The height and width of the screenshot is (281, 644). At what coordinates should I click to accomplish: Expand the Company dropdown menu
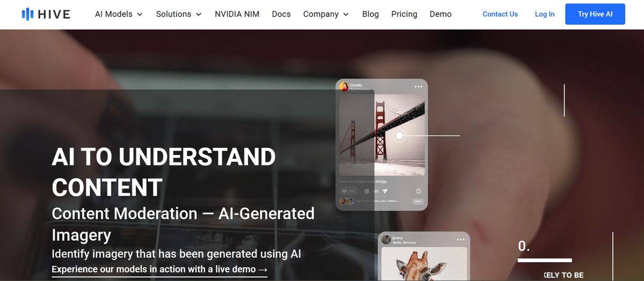(326, 14)
